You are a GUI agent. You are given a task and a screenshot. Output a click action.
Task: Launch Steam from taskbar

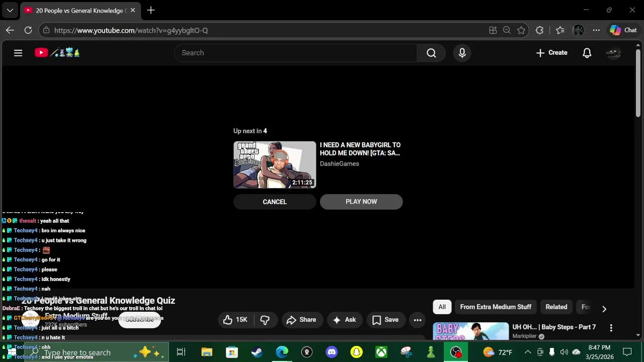pos(257,352)
